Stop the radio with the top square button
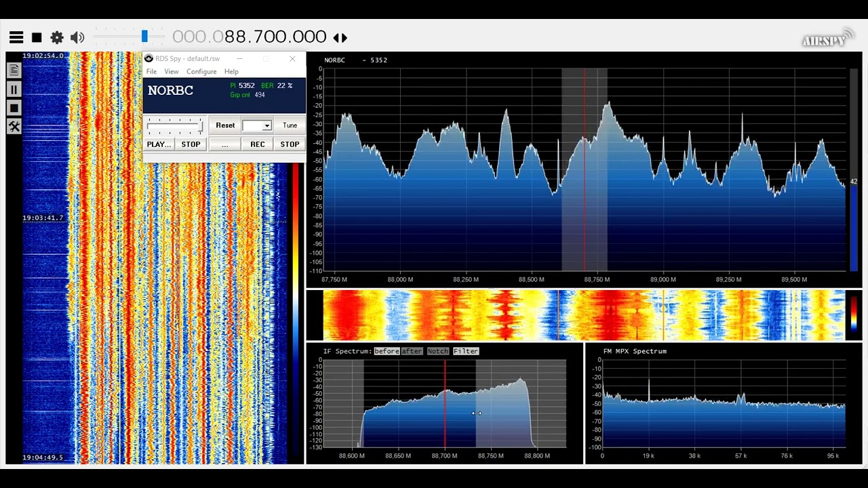Viewport: 868px width, 488px height. [x=37, y=37]
